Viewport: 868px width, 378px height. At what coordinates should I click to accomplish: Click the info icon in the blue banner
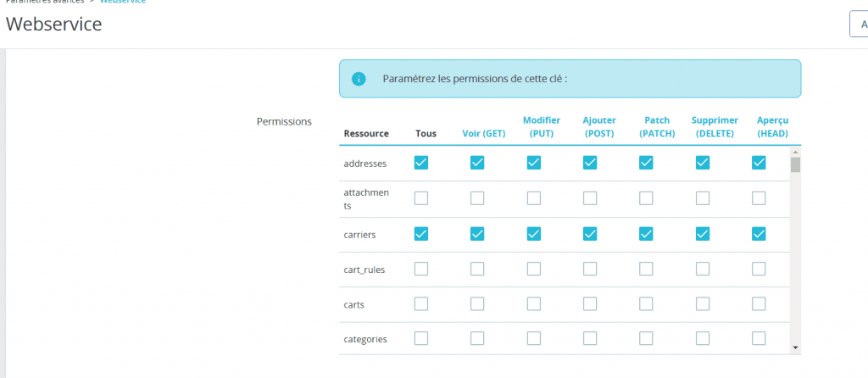[359, 79]
